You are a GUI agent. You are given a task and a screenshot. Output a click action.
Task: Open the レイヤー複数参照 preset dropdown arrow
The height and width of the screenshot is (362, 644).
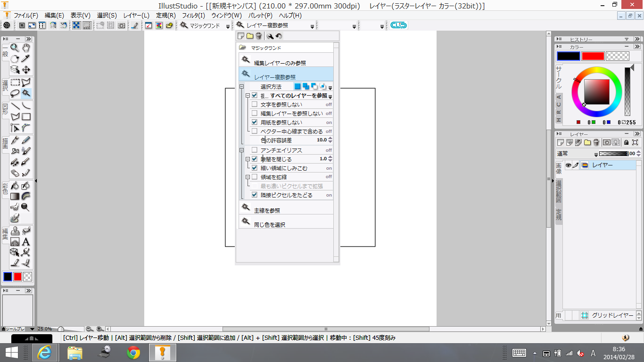click(312, 26)
